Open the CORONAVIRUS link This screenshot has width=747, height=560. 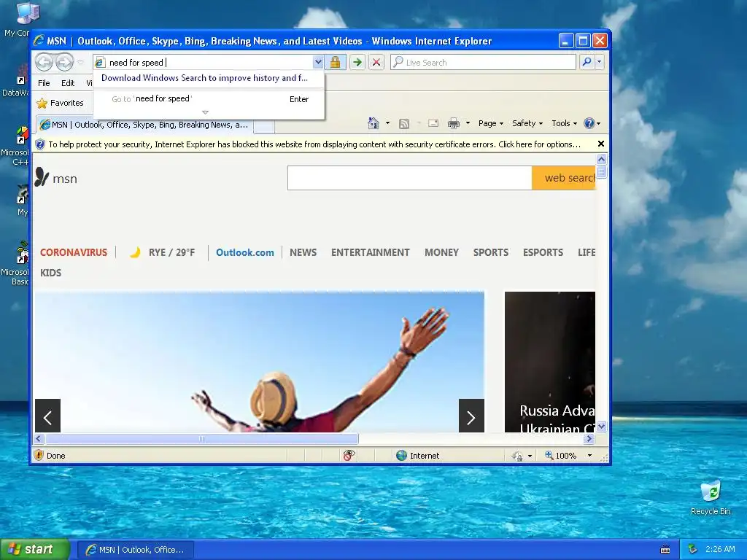74,252
